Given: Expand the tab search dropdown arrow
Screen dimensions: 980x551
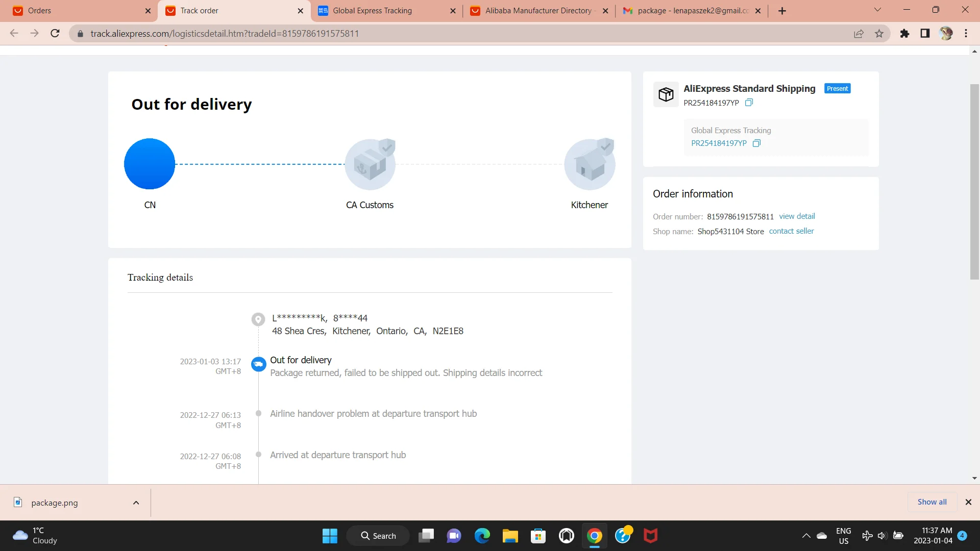Looking at the screenshot, I should [877, 10].
